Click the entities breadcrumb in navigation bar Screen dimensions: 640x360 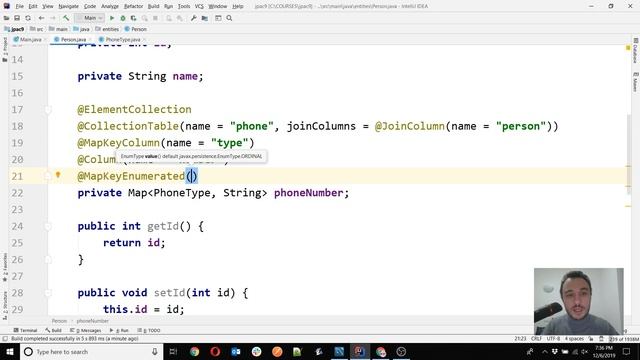point(107,29)
